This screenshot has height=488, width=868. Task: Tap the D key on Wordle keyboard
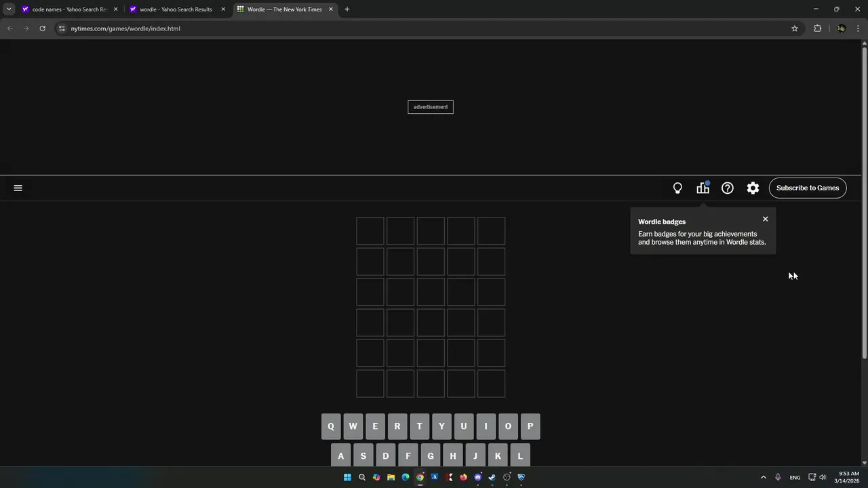(x=386, y=455)
